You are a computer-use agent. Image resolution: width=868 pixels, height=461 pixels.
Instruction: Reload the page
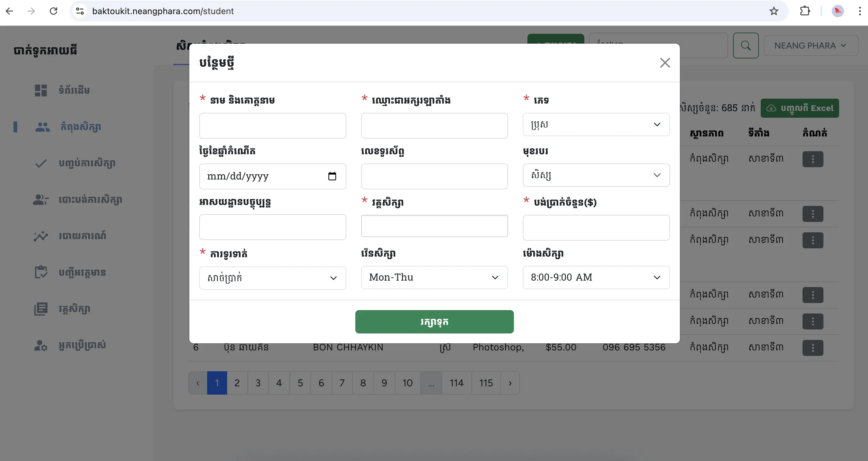click(53, 11)
